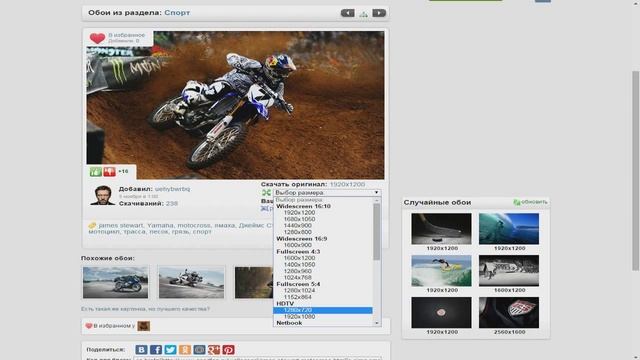
Task: Select 1680x1050 size option
Action: click(299, 219)
